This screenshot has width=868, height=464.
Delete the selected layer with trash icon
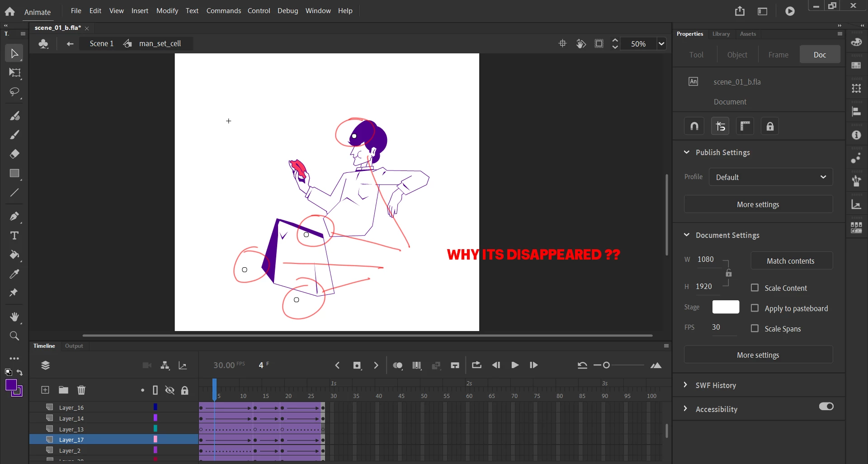coord(81,390)
